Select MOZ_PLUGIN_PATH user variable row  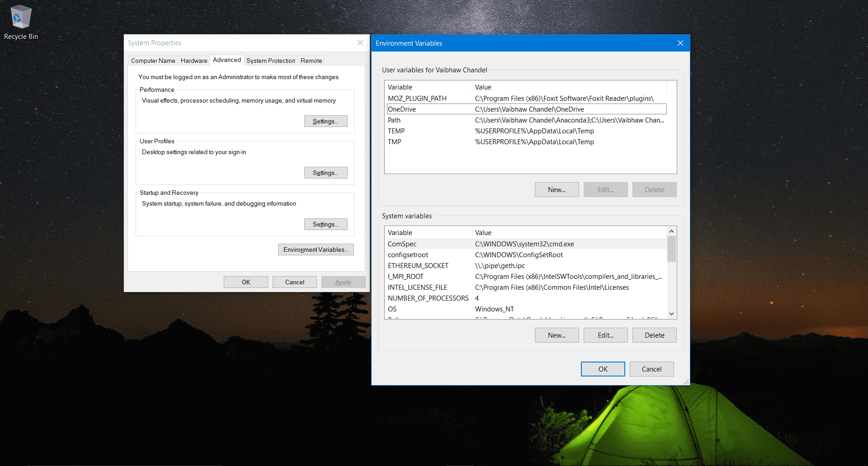click(x=526, y=99)
